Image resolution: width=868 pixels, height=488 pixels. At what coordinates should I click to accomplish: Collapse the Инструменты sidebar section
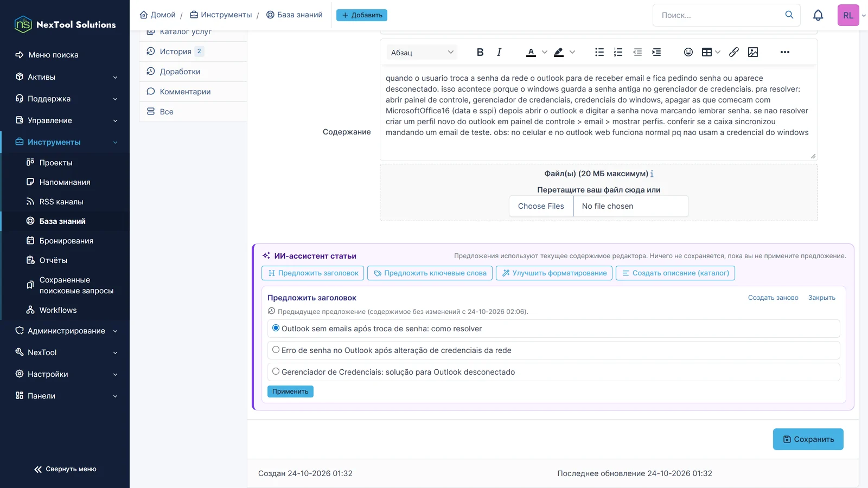pyautogui.click(x=65, y=142)
